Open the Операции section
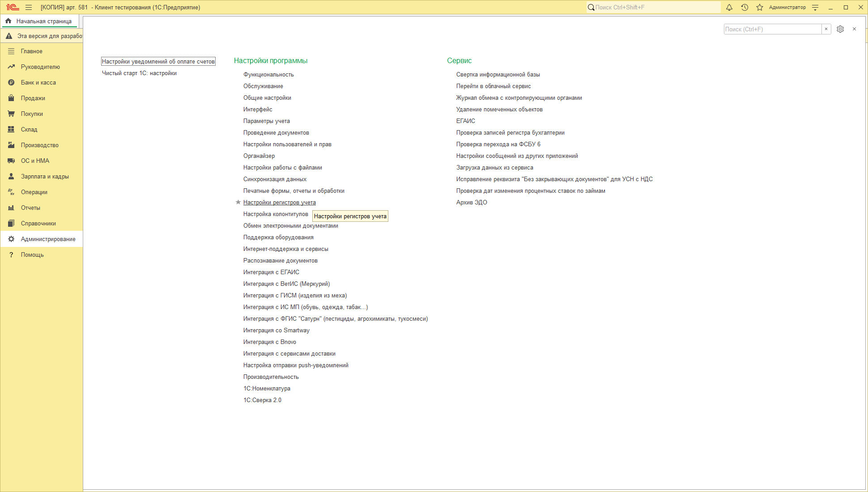The height and width of the screenshot is (492, 868). click(42, 192)
